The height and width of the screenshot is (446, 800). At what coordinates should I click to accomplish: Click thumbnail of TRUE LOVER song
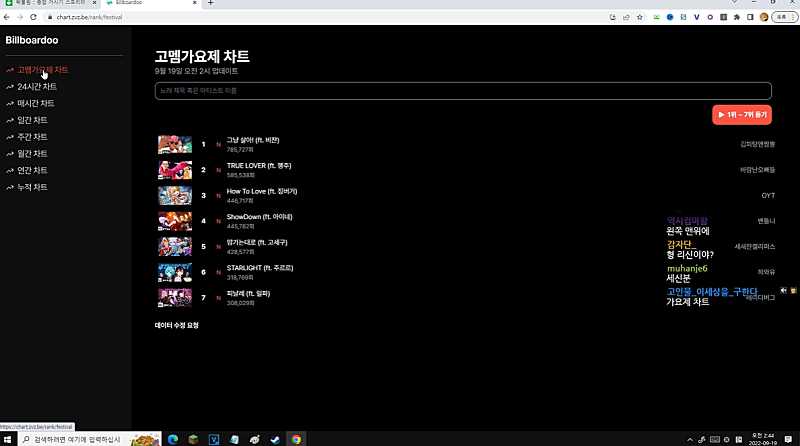click(175, 170)
